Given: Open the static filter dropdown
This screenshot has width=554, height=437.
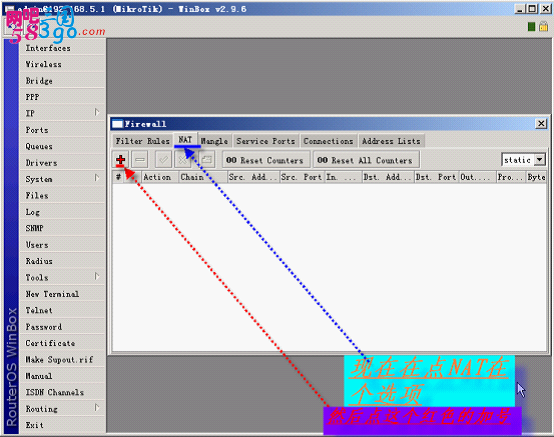Looking at the screenshot, I should pyautogui.click(x=540, y=160).
